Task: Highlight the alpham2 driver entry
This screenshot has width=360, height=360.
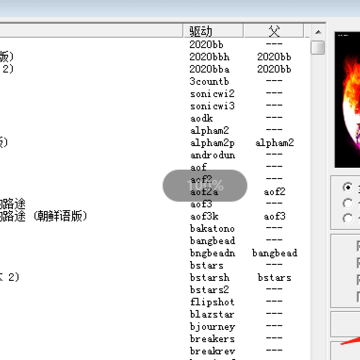Action: 210,131
